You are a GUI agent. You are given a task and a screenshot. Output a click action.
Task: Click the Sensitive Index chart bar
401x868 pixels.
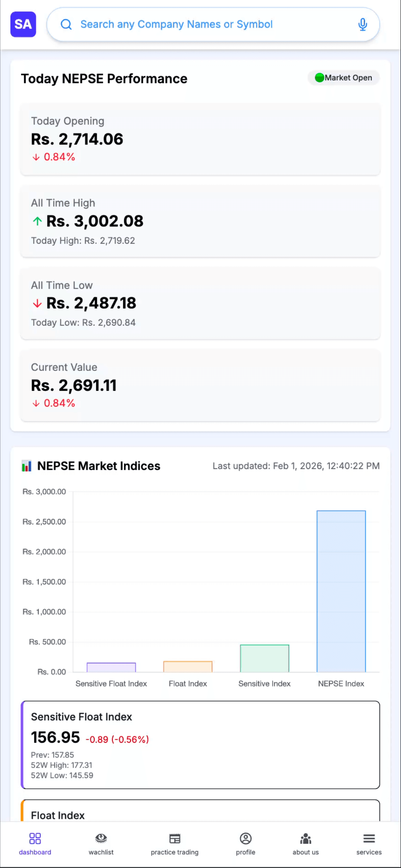[x=264, y=658]
